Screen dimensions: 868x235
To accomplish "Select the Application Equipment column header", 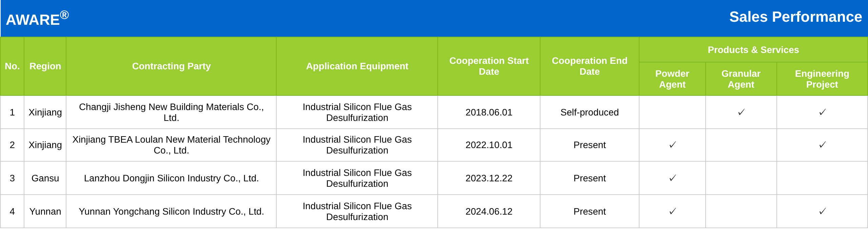I will (357, 66).
